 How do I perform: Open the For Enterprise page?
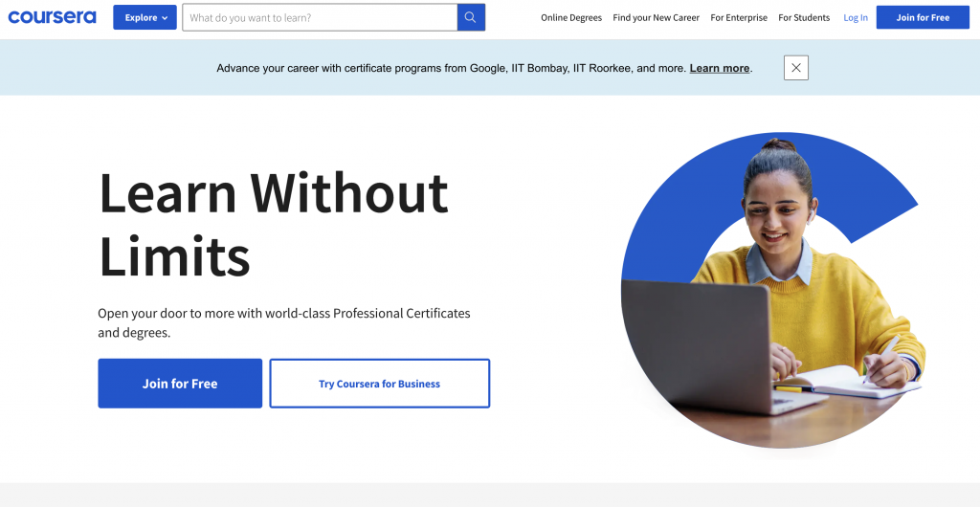[739, 17]
